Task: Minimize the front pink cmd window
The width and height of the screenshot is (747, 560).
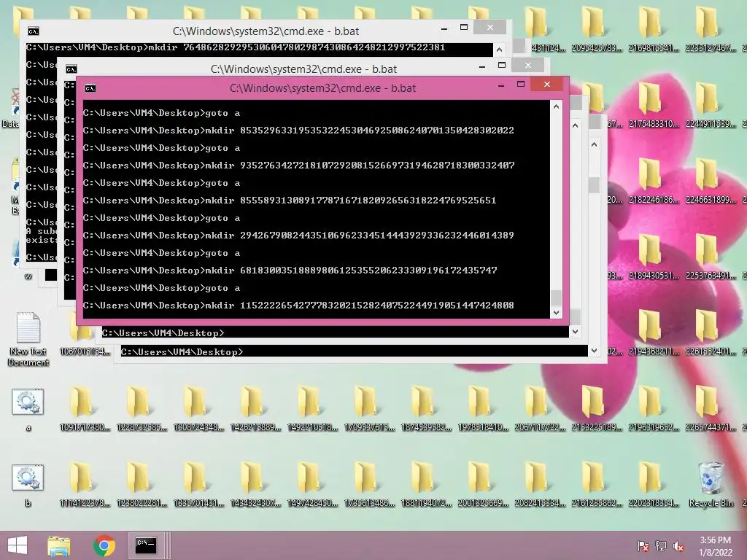Action: [501, 86]
